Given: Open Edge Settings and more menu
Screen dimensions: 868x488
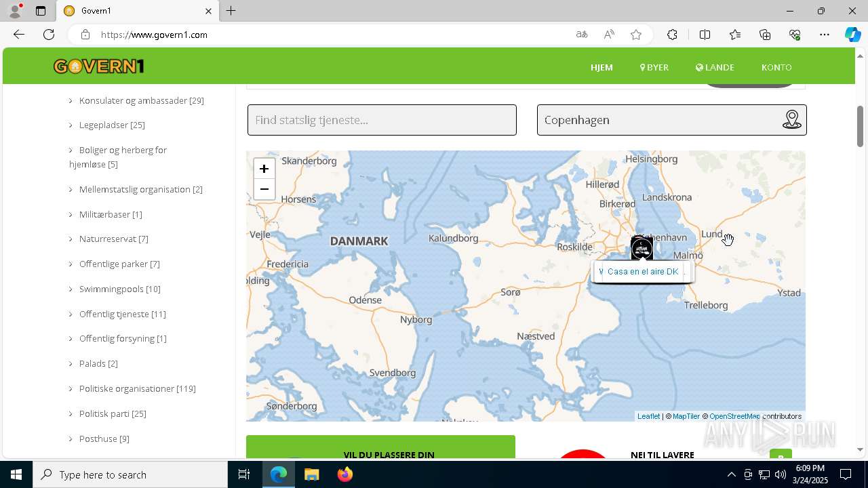Looking at the screenshot, I should pos(825,35).
